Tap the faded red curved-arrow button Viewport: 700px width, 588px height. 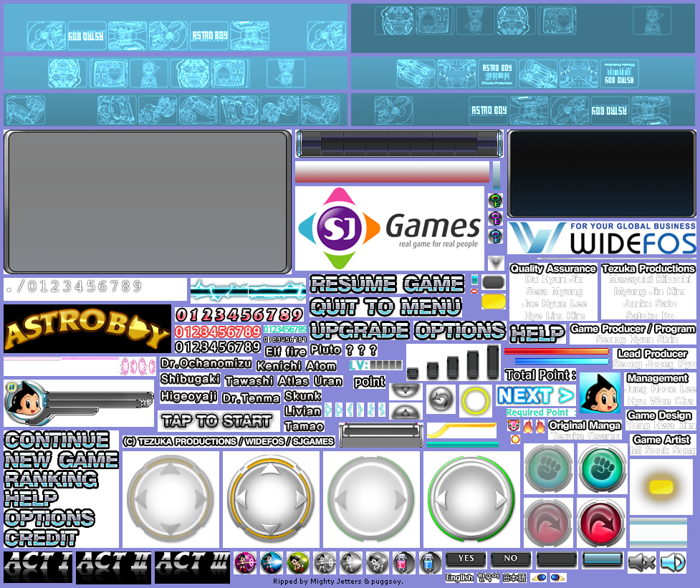548,523
